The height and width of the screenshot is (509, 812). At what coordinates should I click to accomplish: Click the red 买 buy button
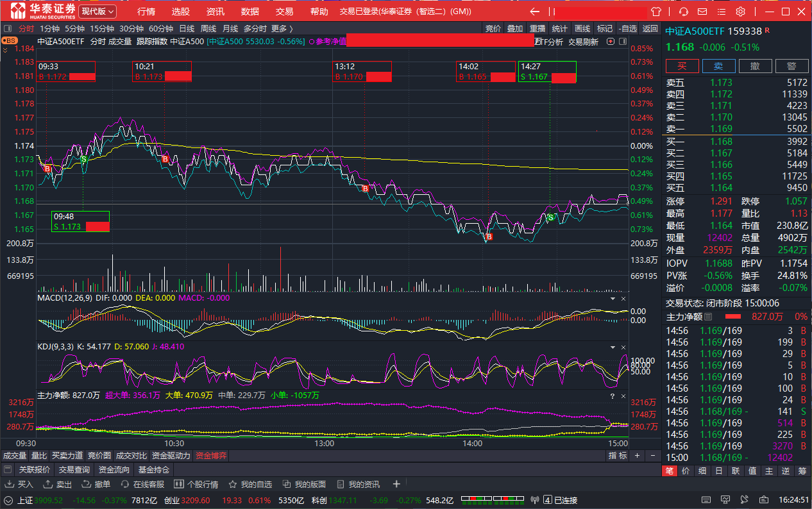pos(682,66)
